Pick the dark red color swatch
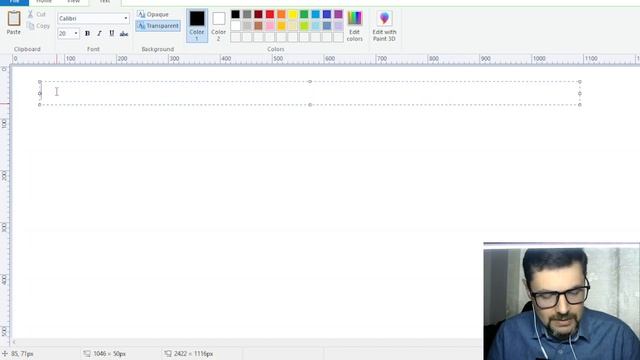 258,14
